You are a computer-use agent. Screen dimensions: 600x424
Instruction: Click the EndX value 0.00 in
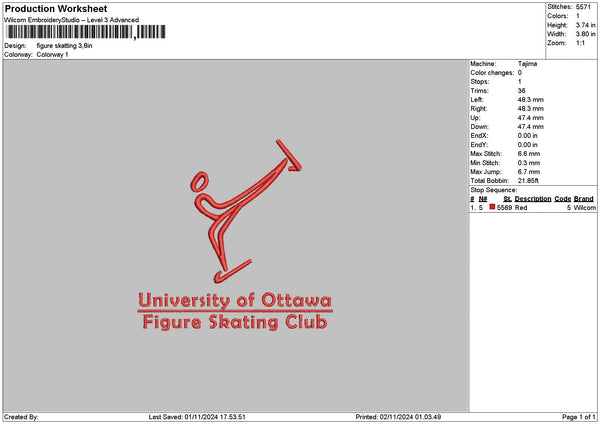click(527, 136)
